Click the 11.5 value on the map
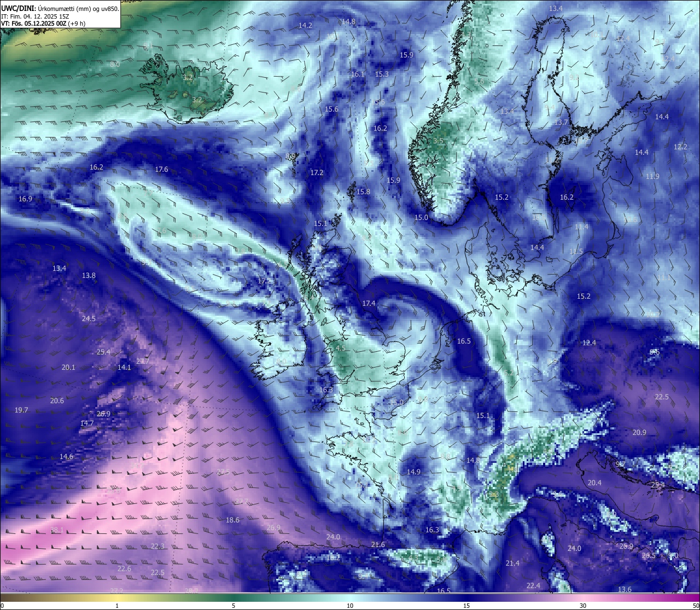This screenshot has width=700, height=610. 576,252
